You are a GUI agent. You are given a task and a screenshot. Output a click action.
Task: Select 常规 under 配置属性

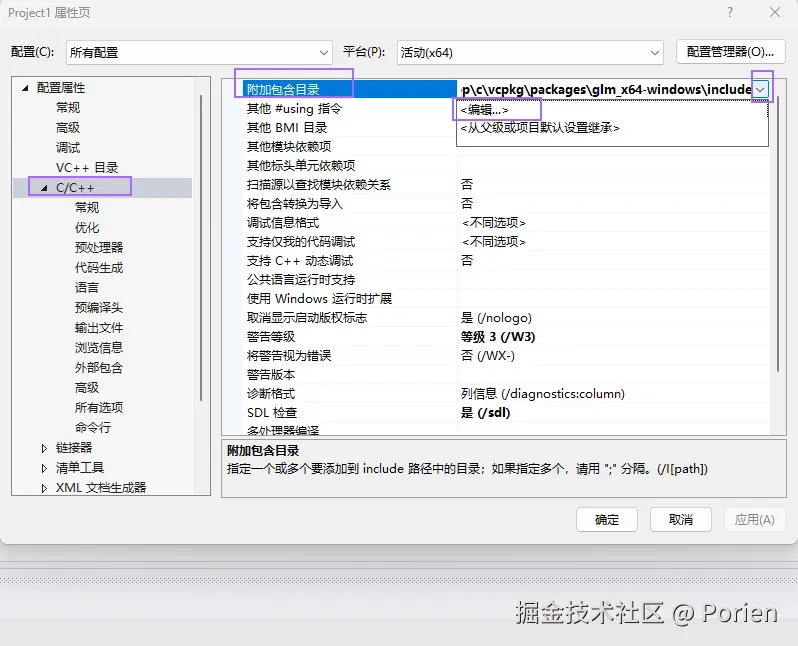[x=68, y=108]
